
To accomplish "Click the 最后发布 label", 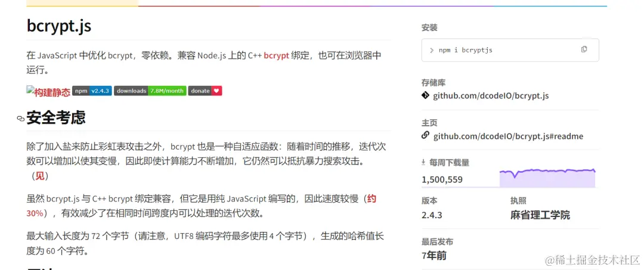I will [x=438, y=241].
